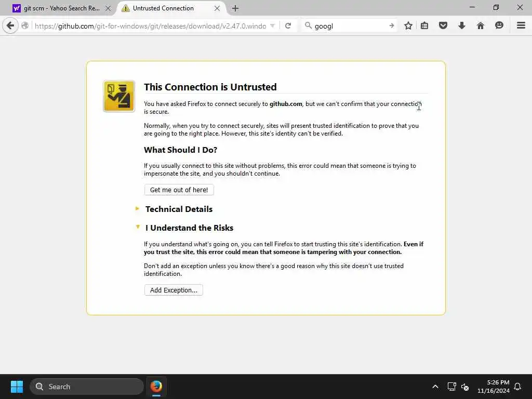Click the Add Exception... button
The height and width of the screenshot is (399, 532).
click(x=174, y=290)
